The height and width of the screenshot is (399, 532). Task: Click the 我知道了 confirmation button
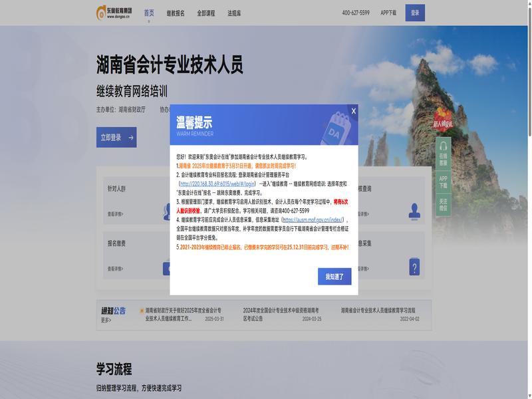pos(334,276)
